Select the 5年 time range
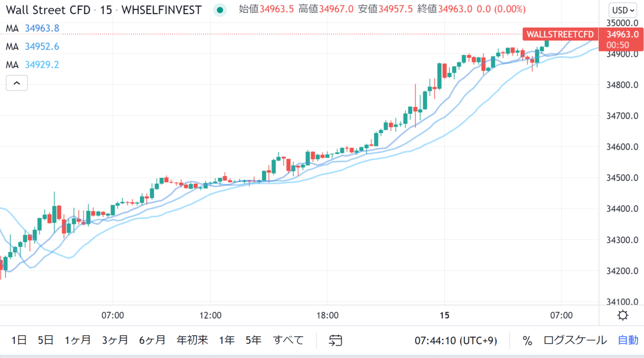This screenshot has width=644, height=358. 254,340
